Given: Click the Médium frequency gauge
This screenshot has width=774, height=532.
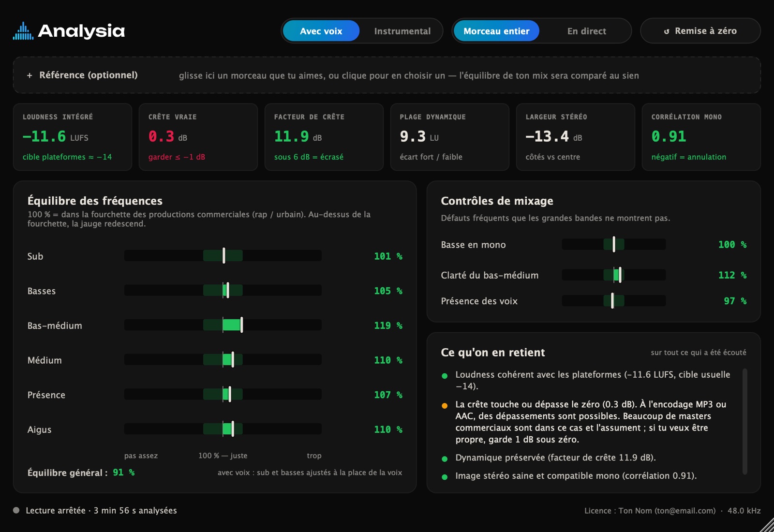Looking at the screenshot, I should pyautogui.click(x=223, y=359).
